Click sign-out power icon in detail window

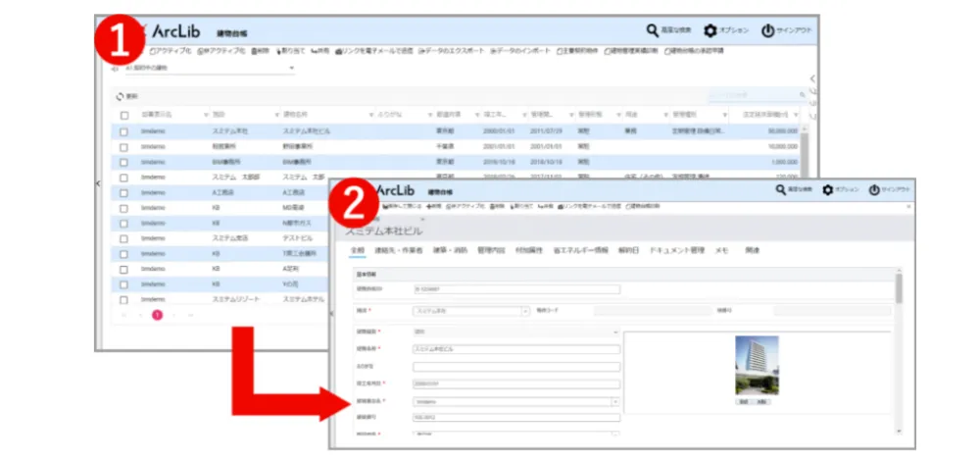tap(874, 190)
